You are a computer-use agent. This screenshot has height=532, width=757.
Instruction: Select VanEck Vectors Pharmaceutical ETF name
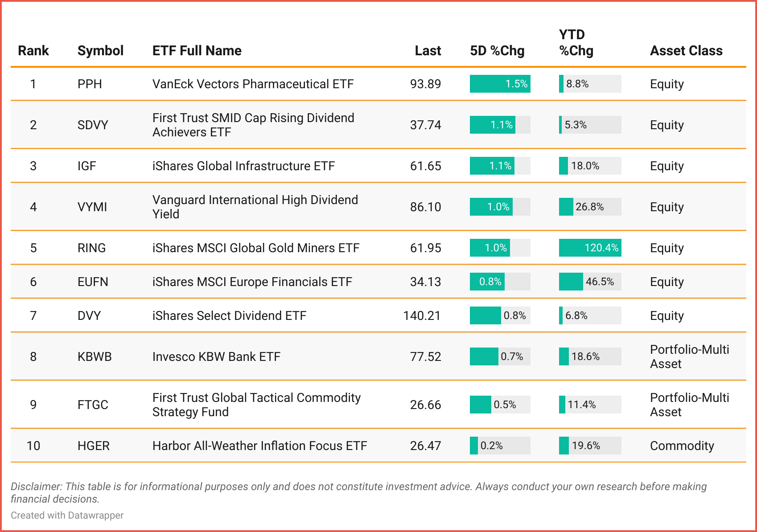[253, 84]
